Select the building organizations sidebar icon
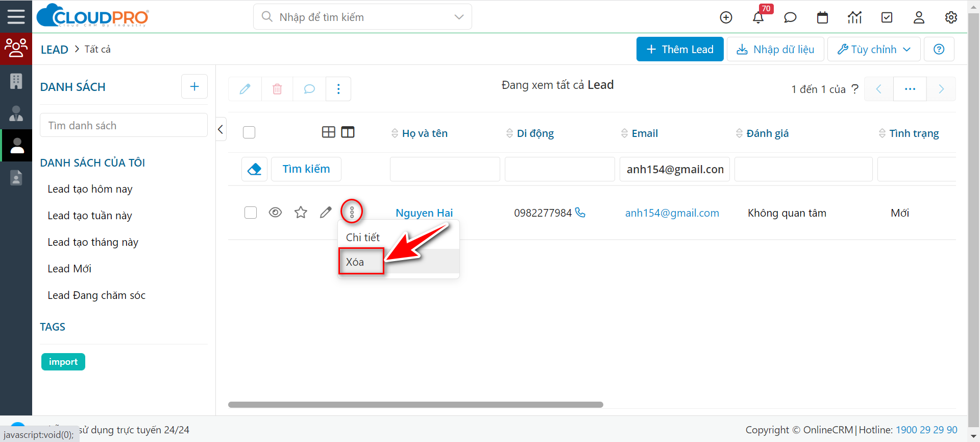Image resolution: width=980 pixels, height=442 pixels. point(16,81)
